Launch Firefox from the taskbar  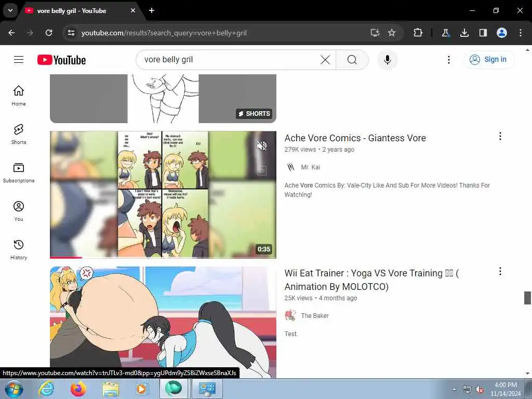pos(78,389)
